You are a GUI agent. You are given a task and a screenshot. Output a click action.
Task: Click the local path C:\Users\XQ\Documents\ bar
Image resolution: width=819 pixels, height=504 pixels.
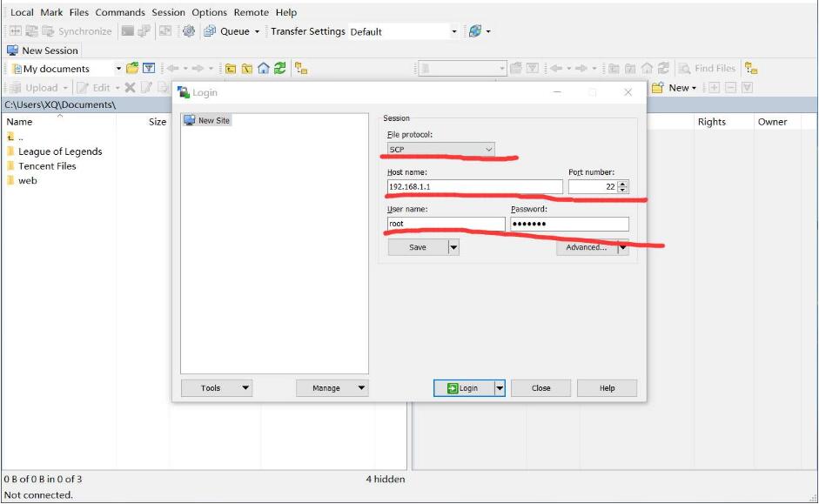[87, 105]
